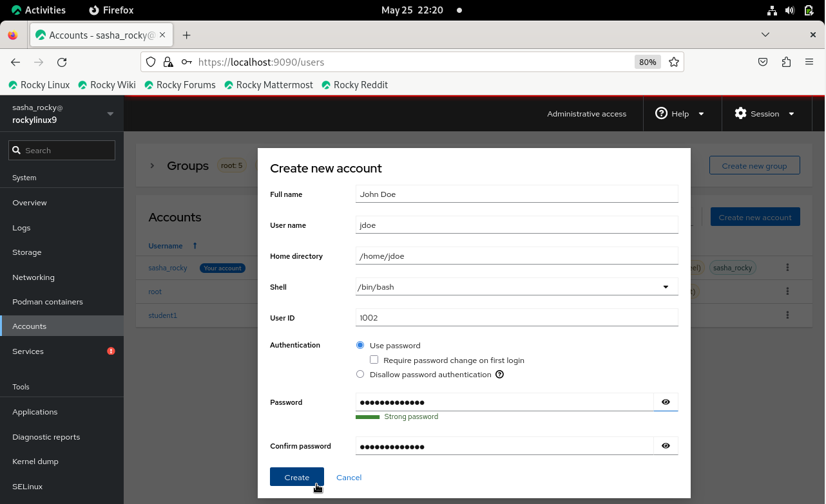Image resolution: width=826 pixels, height=504 pixels.
Task: Open the Shell dropdown showing /bin/bash
Action: (x=516, y=287)
